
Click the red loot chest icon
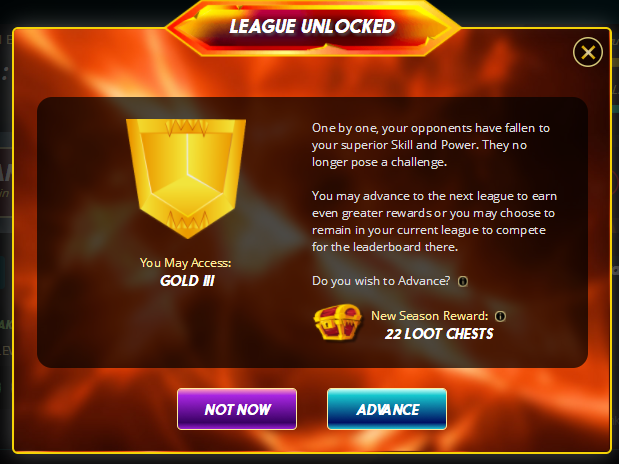[x=338, y=322]
